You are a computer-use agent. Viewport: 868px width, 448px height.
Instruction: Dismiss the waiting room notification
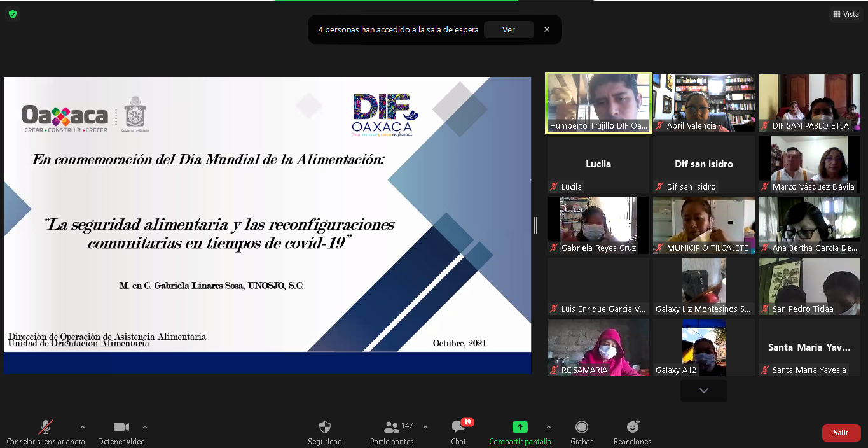[x=547, y=29]
